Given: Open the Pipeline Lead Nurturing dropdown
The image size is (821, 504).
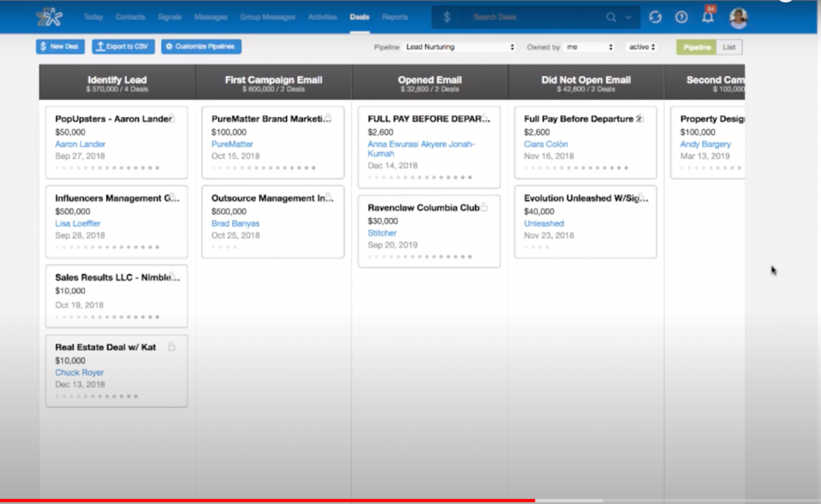Looking at the screenshot, I should click(459, 47).
